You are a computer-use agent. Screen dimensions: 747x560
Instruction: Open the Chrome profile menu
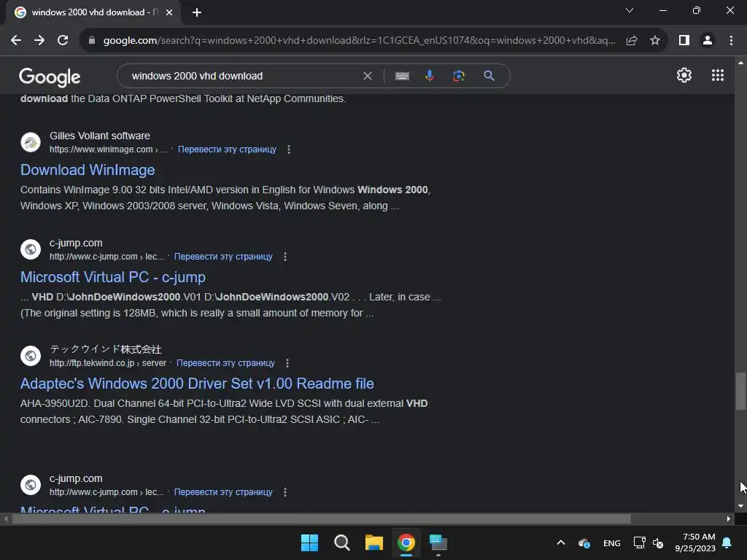[x=708, y=41]
